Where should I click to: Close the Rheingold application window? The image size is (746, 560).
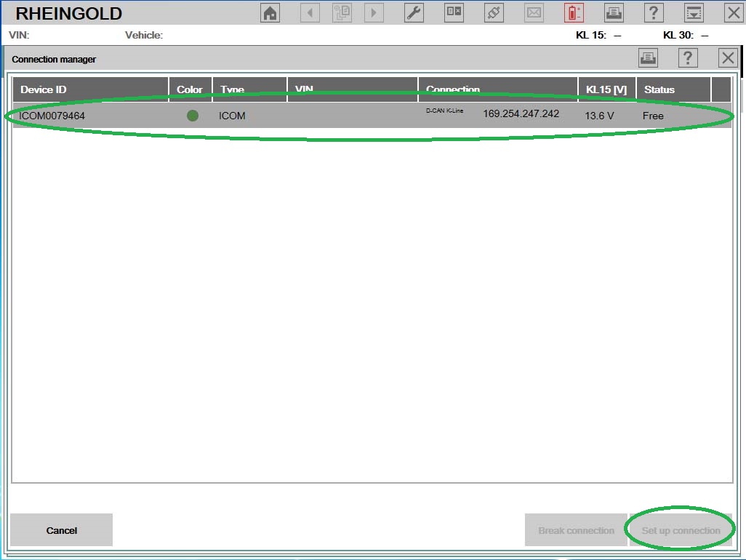point(734,13)
